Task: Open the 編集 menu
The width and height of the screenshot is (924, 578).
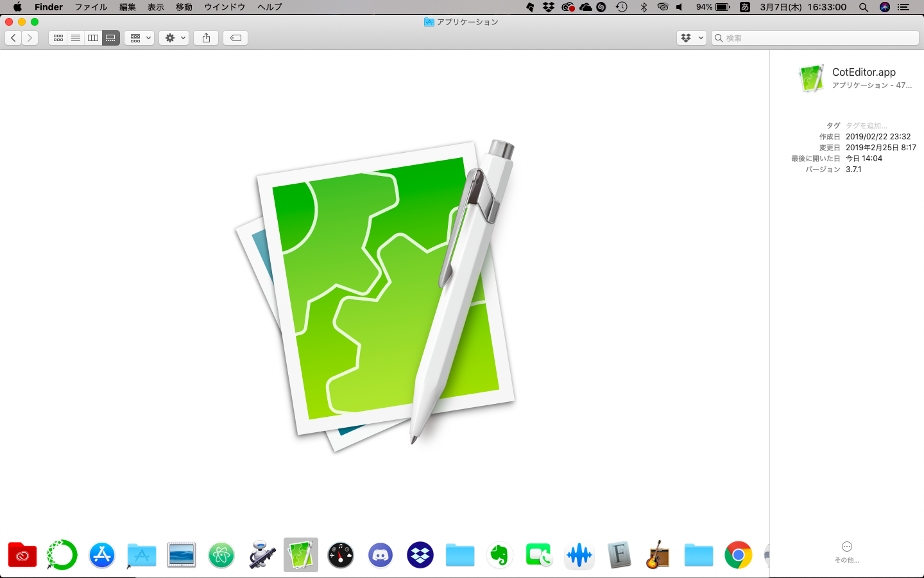Action: (128, 7)
